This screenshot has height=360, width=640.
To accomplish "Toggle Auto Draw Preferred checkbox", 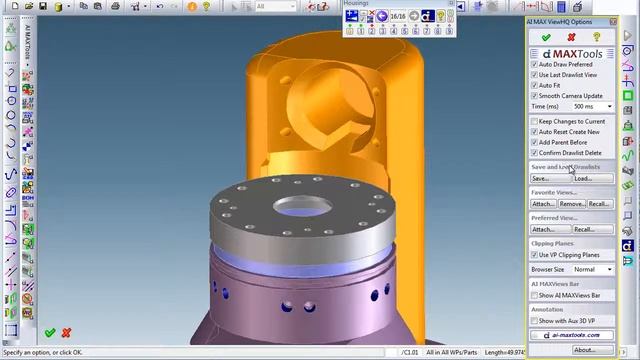I will click(x=534, y=64).
